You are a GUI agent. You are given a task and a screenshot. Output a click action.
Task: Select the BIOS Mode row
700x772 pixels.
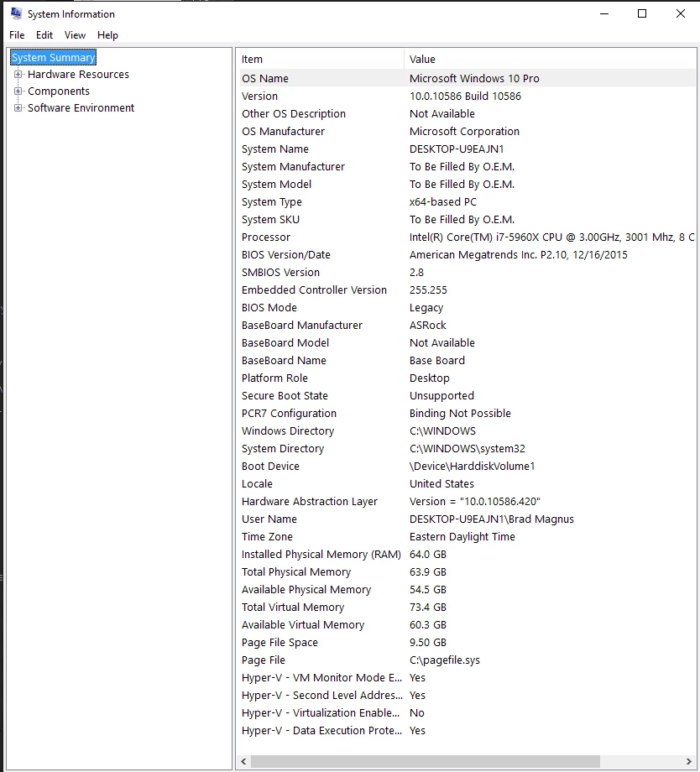(466, 308)
